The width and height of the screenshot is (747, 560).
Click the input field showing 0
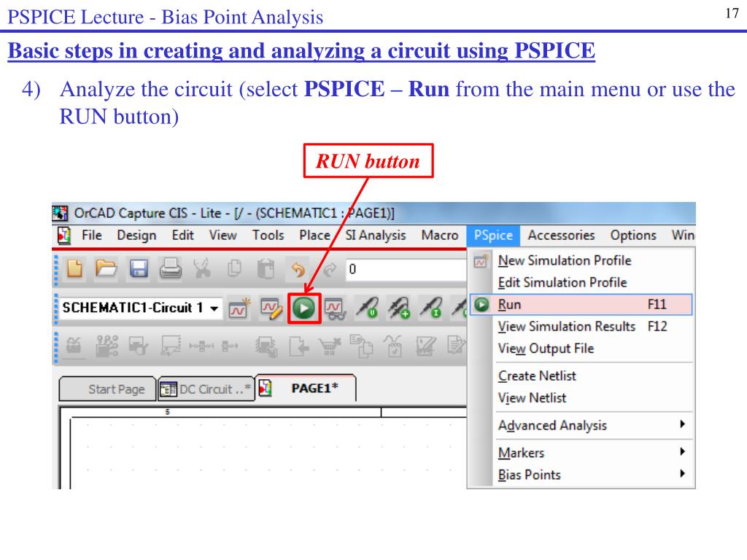pyautogui.click(x=406, y=270)
